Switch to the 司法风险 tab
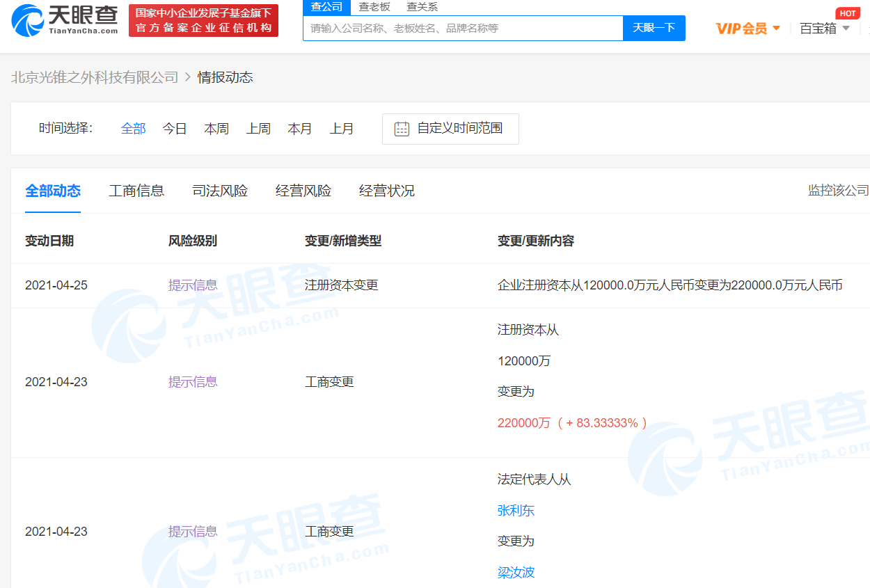The height and width of the screenshot is (588, 870). click(x=220, y=191)
